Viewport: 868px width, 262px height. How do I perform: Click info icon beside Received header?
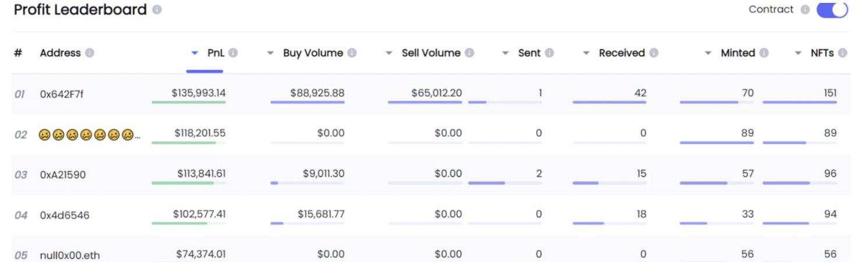tap(654, 53)
